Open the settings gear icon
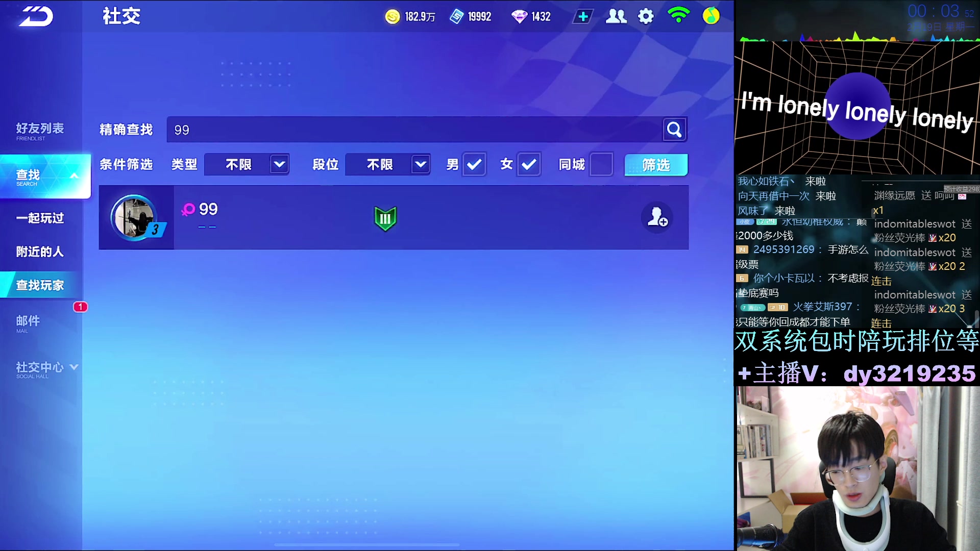The image size is (980, 551). (646, 16)
